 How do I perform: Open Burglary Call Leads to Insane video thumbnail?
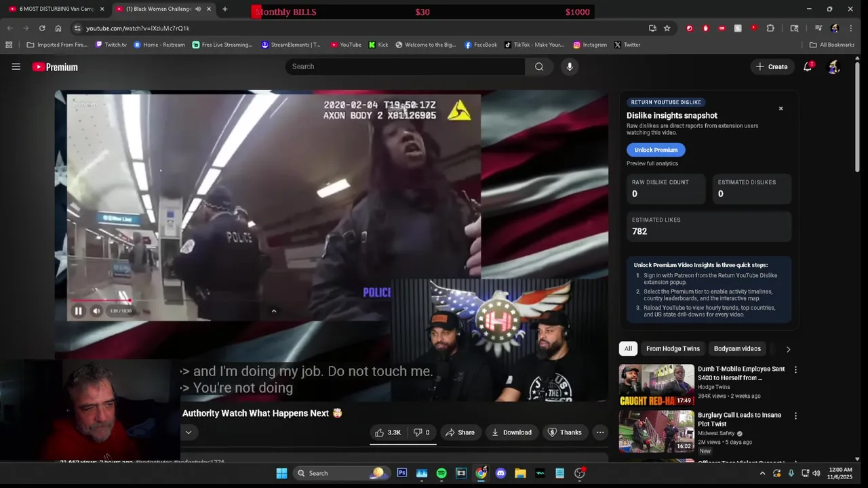pyautogui.click(x=656, y=432)
